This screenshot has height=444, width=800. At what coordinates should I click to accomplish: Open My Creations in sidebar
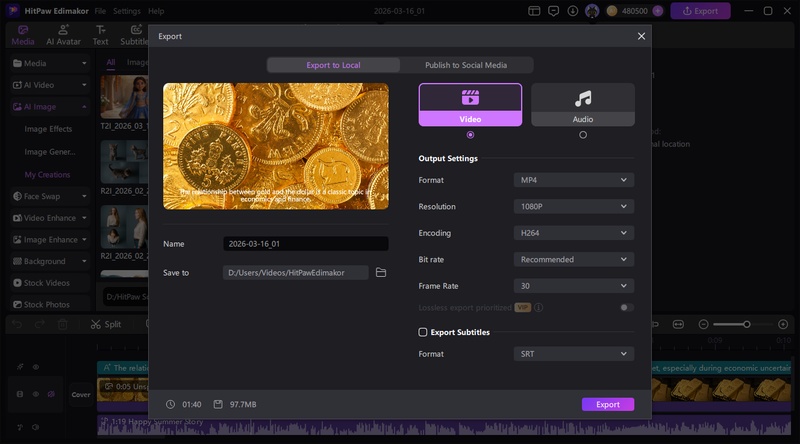click(x=47, y=175)
